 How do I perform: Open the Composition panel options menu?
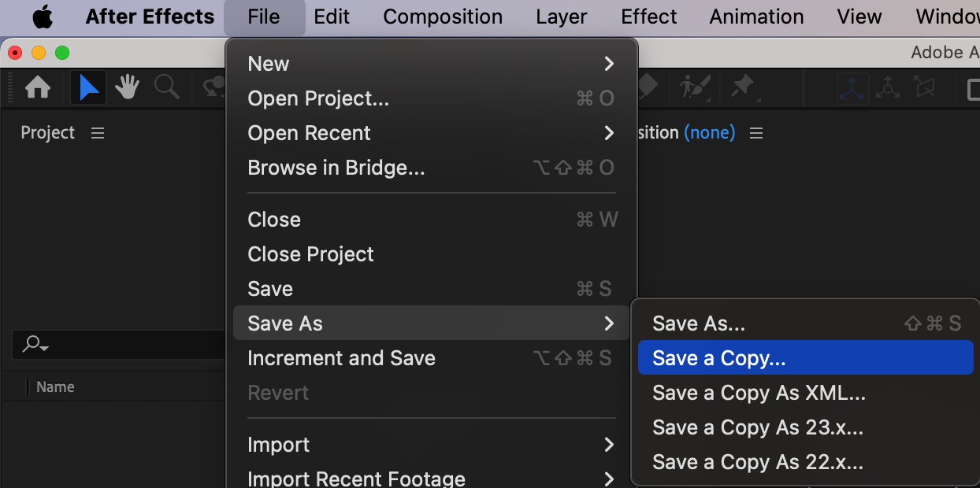[x=756, y=133]
